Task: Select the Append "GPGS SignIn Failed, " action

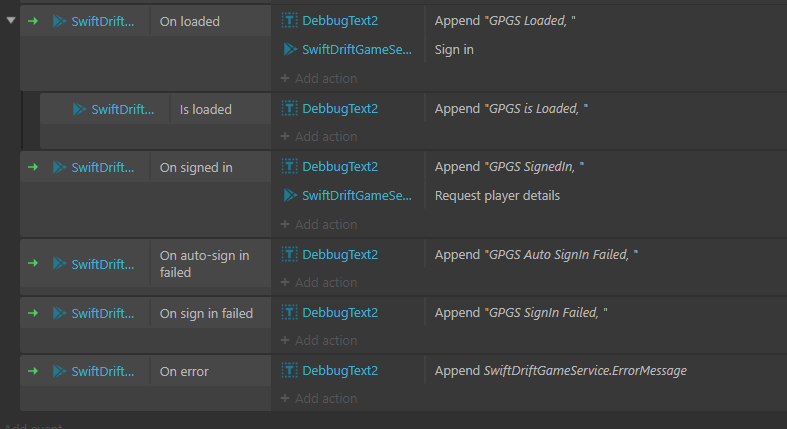Action: click(x=521, y=313)
